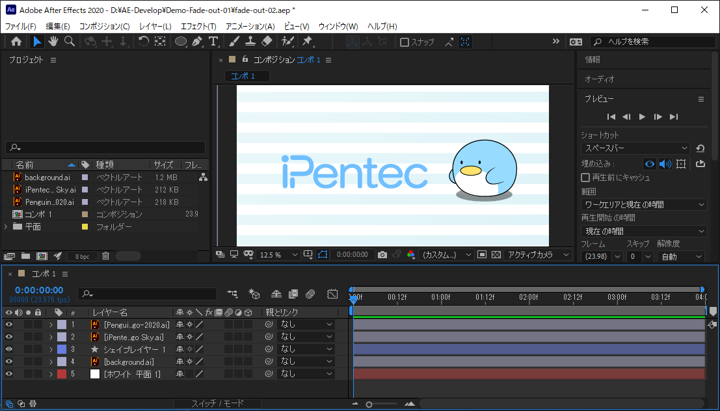Click the 8 bpc color depth button
The image size is (720, 411).
click(x=82, y=257)
